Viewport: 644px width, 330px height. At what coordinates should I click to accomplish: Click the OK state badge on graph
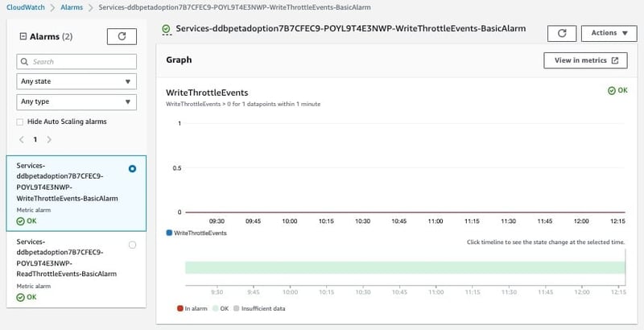[x=617, y=91]
